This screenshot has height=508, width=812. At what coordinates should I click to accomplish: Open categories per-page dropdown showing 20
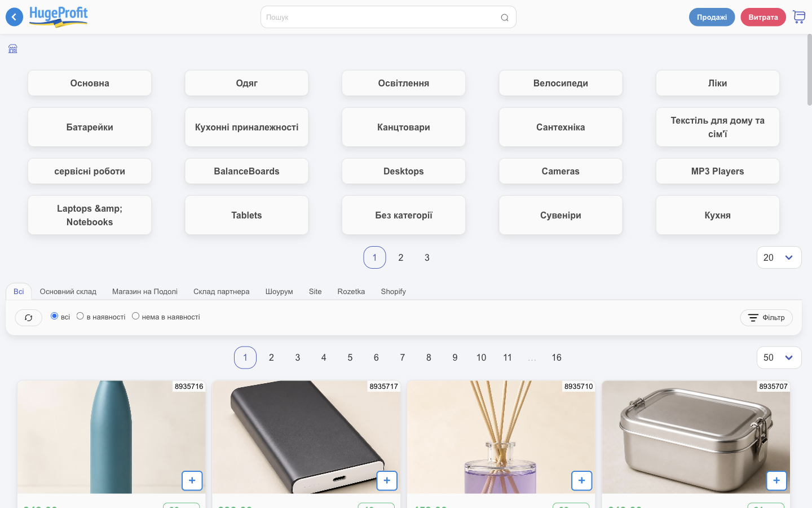779,257
